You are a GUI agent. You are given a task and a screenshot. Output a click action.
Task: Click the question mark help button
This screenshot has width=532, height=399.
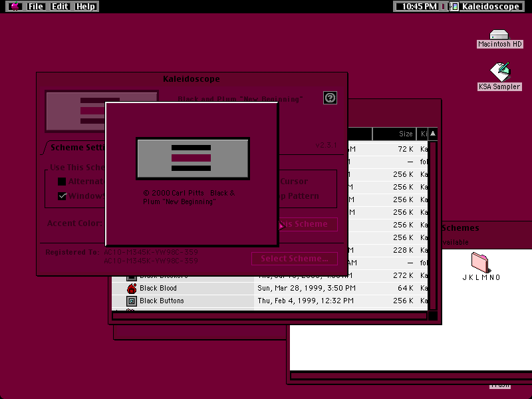(330, 98)
